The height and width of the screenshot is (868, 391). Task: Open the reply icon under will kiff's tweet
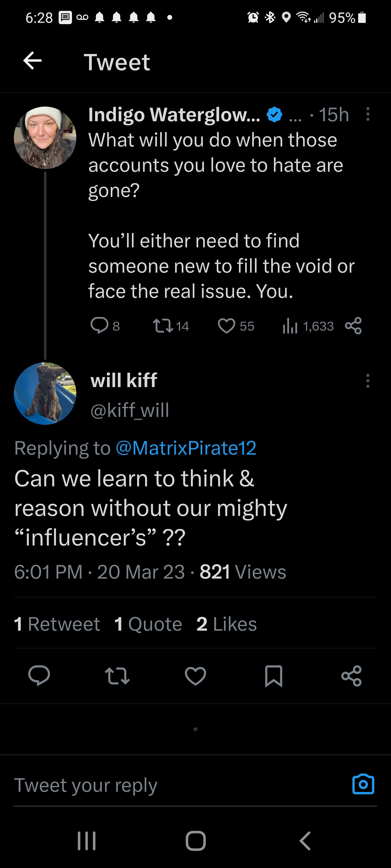[x=39, y=675]
